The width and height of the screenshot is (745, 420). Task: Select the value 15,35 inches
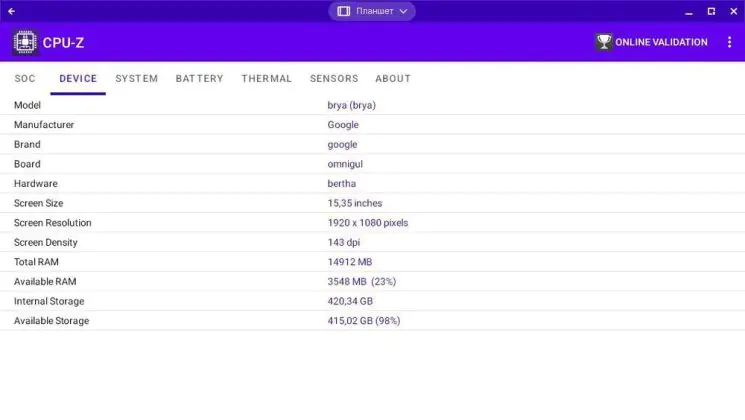pyautogui.click(x=354, y=203)
